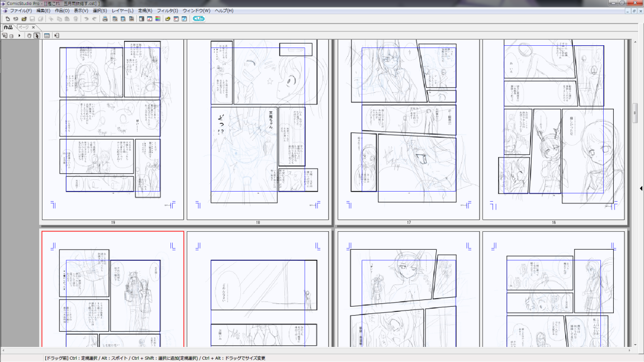Open the ファイル(F) menu
644x362 pixels.
[x=21, y=11]
